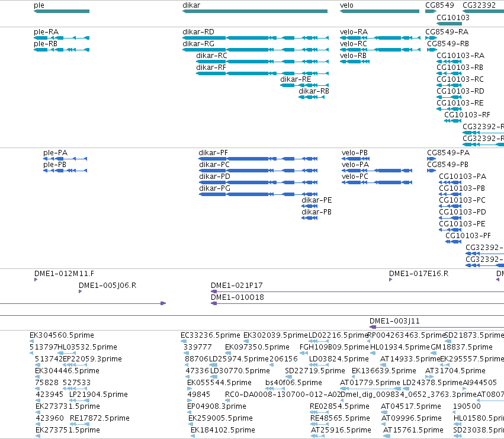Screen dimensions: 504x439
Task: Click EST SD22719.5prime
Action: click(288, 377)
